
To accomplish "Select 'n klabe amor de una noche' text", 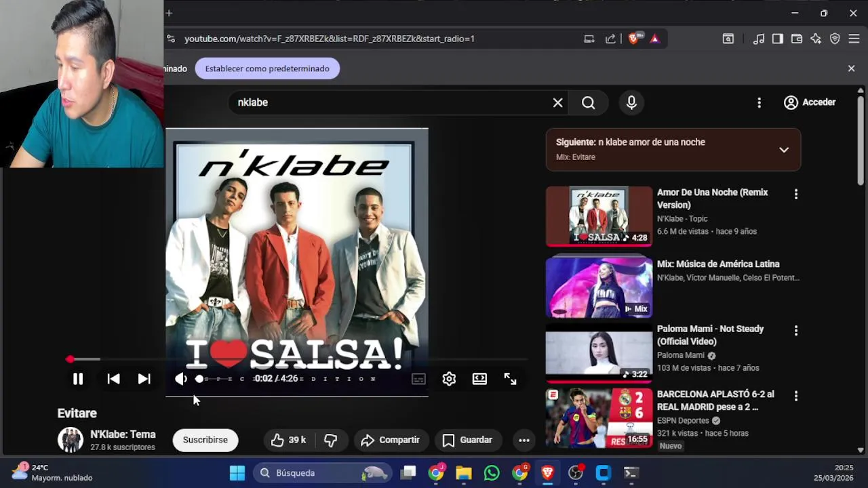I will tap(652, 142).
